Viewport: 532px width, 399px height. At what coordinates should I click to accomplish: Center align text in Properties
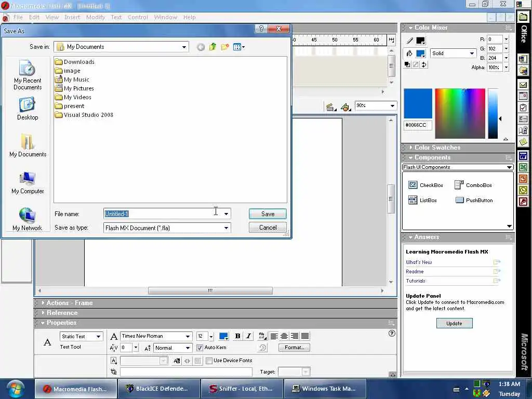[x=284, y=336]
